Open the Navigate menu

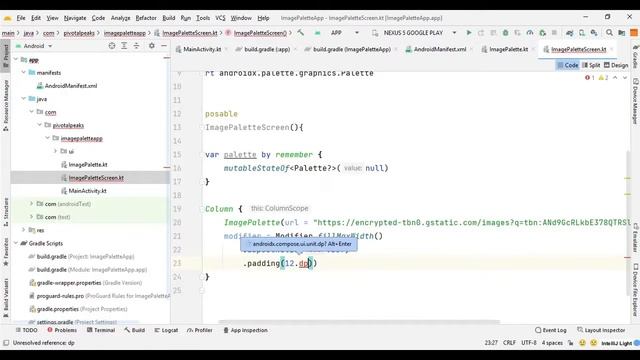(x=75, y=18)
